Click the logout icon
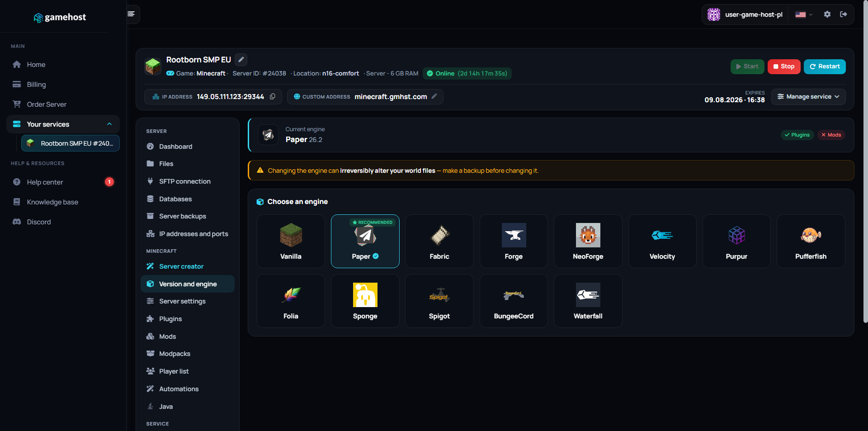 pos(844,14)
